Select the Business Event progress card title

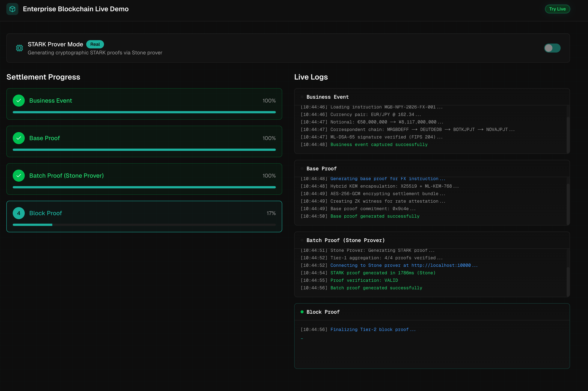pyautogui.click(x=51, y=101)
